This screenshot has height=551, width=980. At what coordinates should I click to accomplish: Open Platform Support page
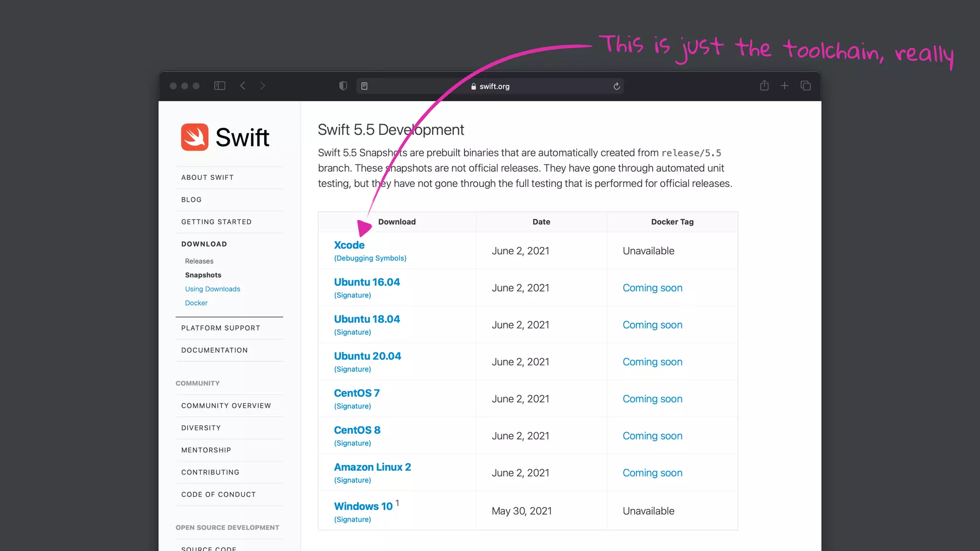click(221, 328)
